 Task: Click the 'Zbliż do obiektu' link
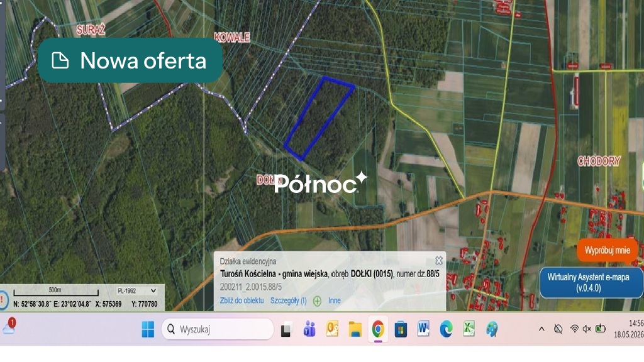[241, 300]
